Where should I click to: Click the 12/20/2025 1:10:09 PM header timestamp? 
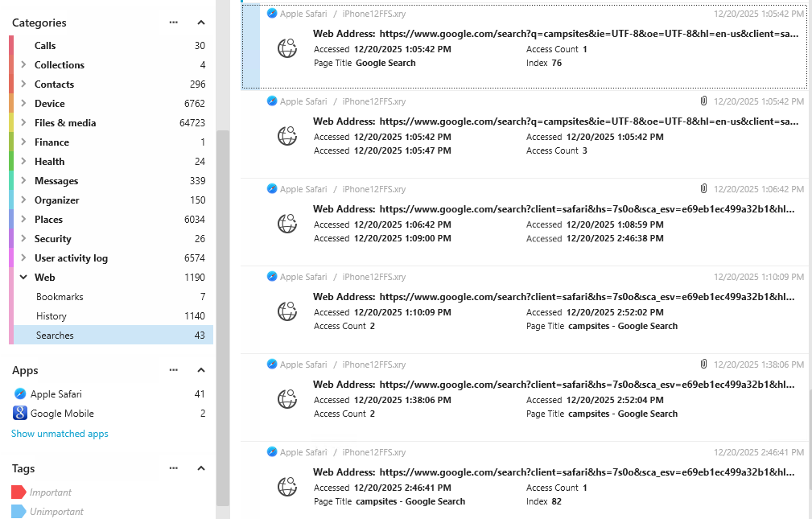pyautogui.click(x=759, y=277)
